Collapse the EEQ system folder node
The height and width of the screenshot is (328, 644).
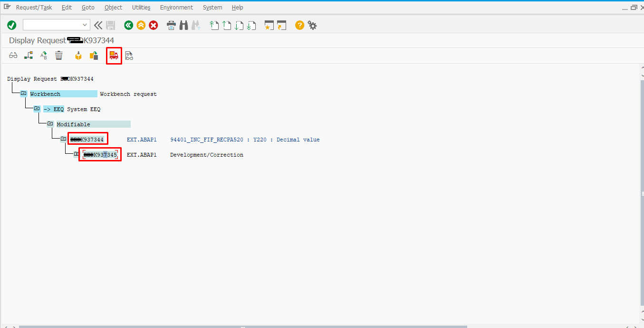pos(37,109)
